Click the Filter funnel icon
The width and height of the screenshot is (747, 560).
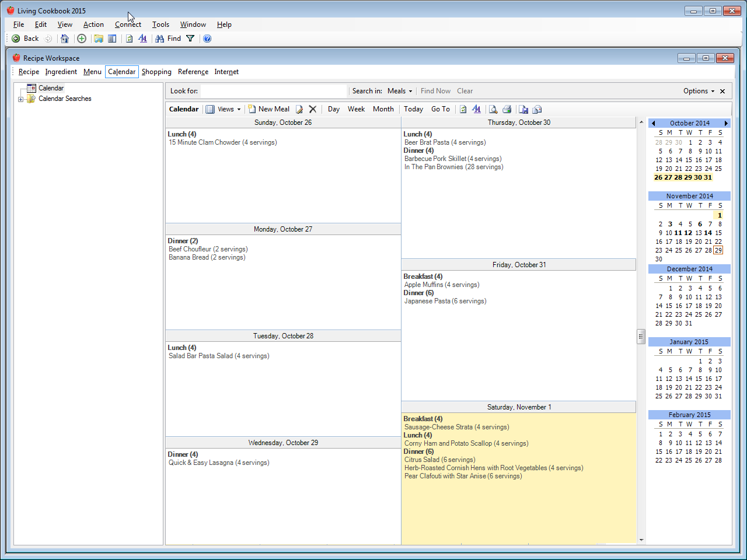(x=190, y=38)
